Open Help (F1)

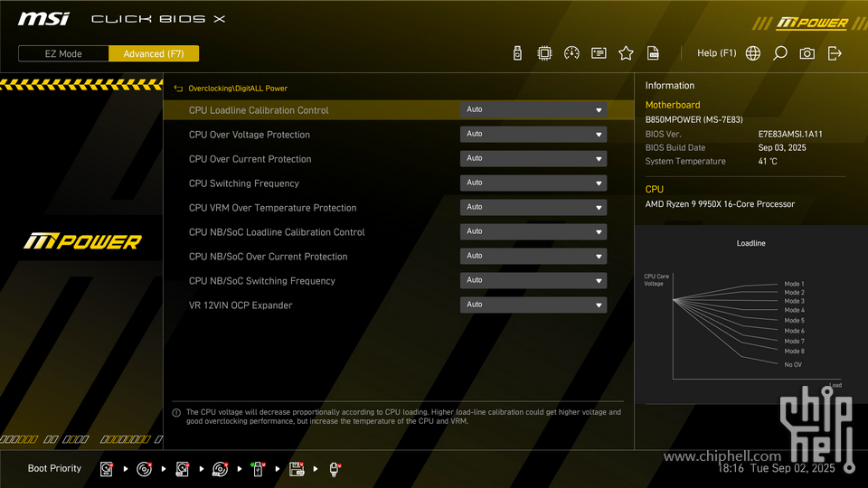[716, 53]
